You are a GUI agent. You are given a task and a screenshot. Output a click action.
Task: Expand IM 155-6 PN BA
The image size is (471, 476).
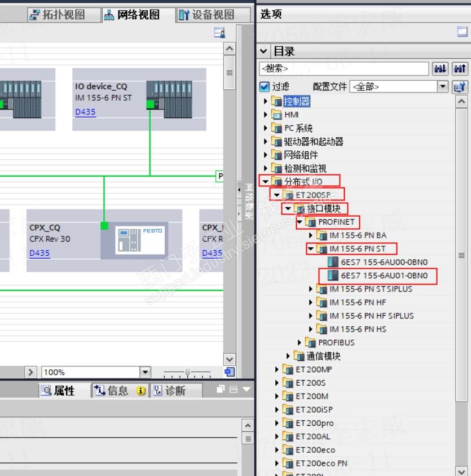(311, 235)
